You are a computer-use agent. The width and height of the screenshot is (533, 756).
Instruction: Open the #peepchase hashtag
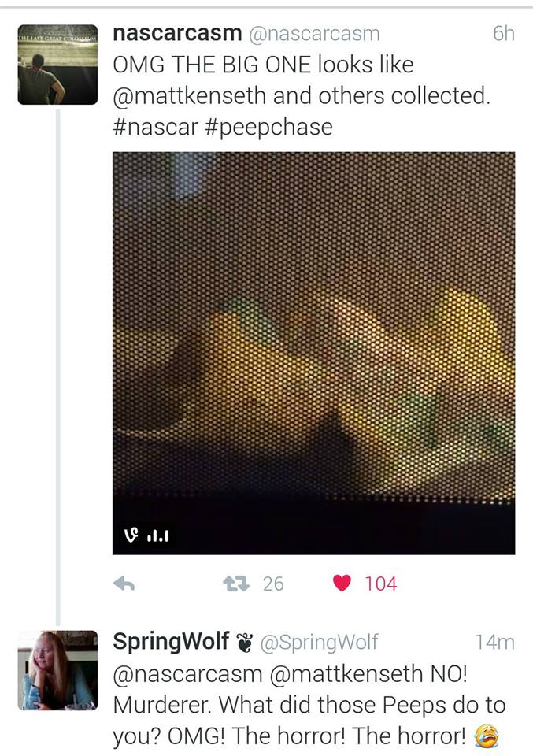tap(268, 128)
